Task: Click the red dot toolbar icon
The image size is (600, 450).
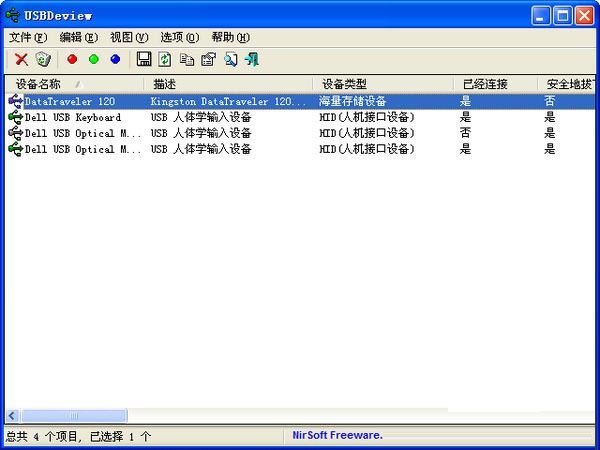Action: 72,59
